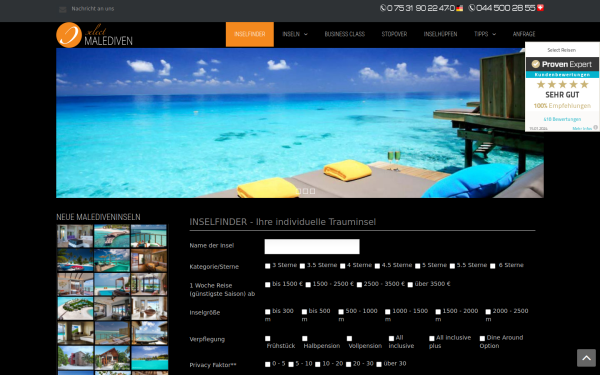This screenshot has width=600, height=375.
Task: Click the Proven Expert info icon
Action: [595, 127]
